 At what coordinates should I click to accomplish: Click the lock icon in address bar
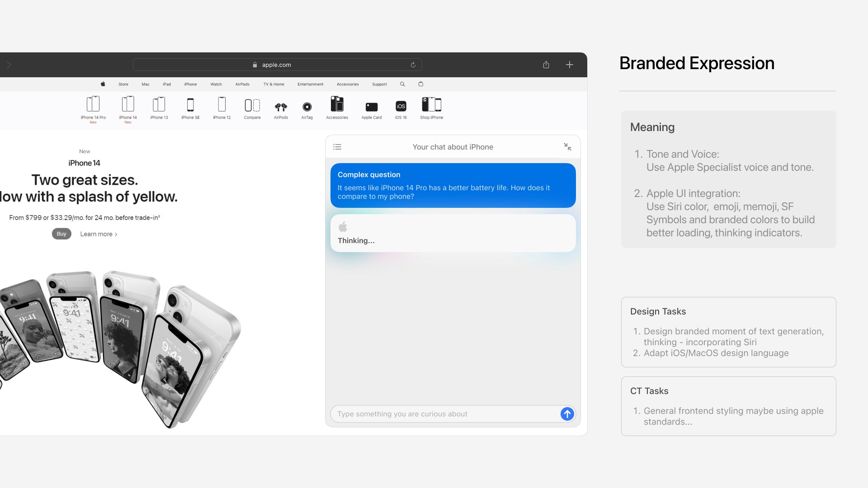(x=255, y=65)
